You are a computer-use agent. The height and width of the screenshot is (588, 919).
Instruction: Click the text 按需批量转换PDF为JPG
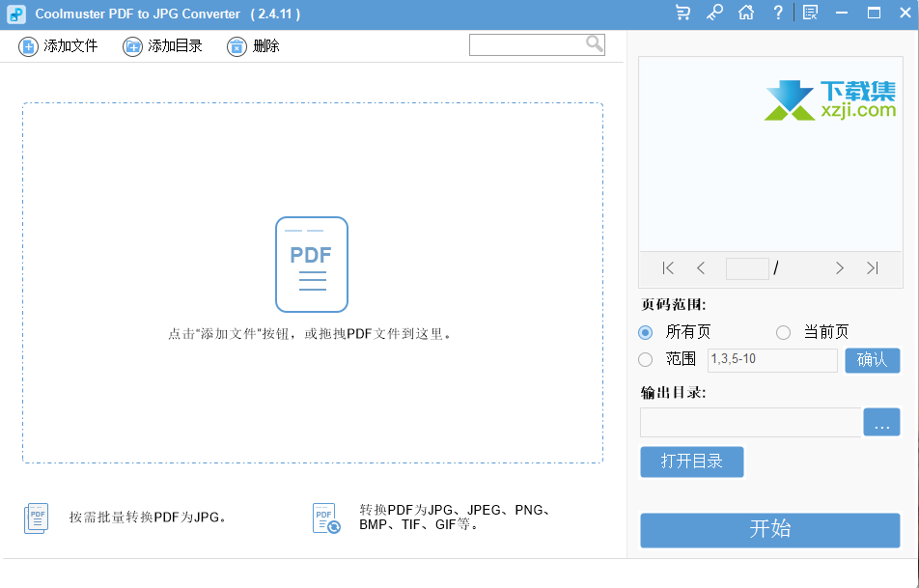point(148,518)
